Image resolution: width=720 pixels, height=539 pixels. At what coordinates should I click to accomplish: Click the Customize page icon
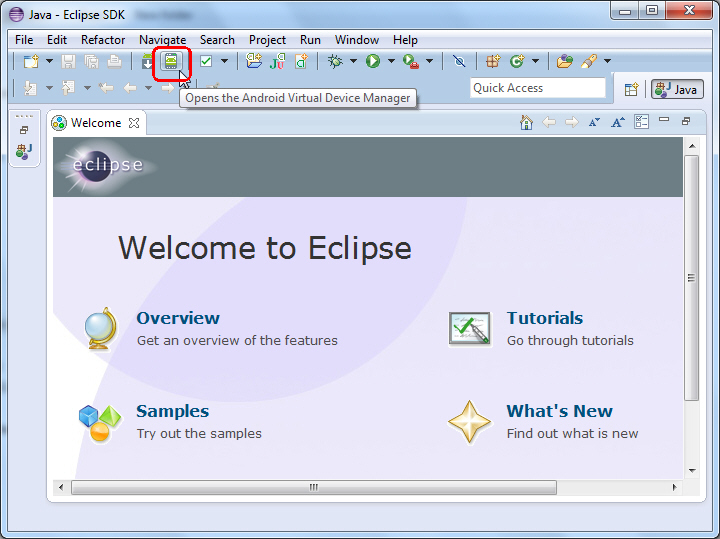click(x=641, y=122)
